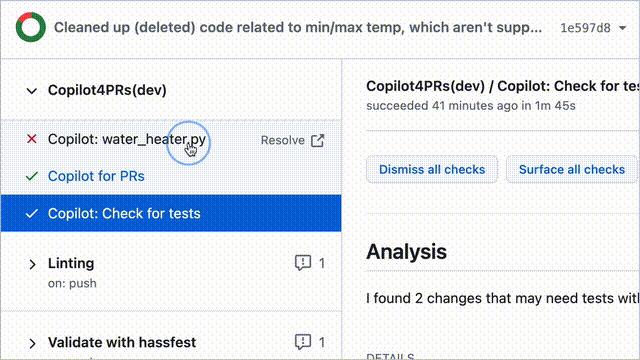Click the Surface all checks button
This screenshot has height=360, width=640.
[x=571, y=169]
